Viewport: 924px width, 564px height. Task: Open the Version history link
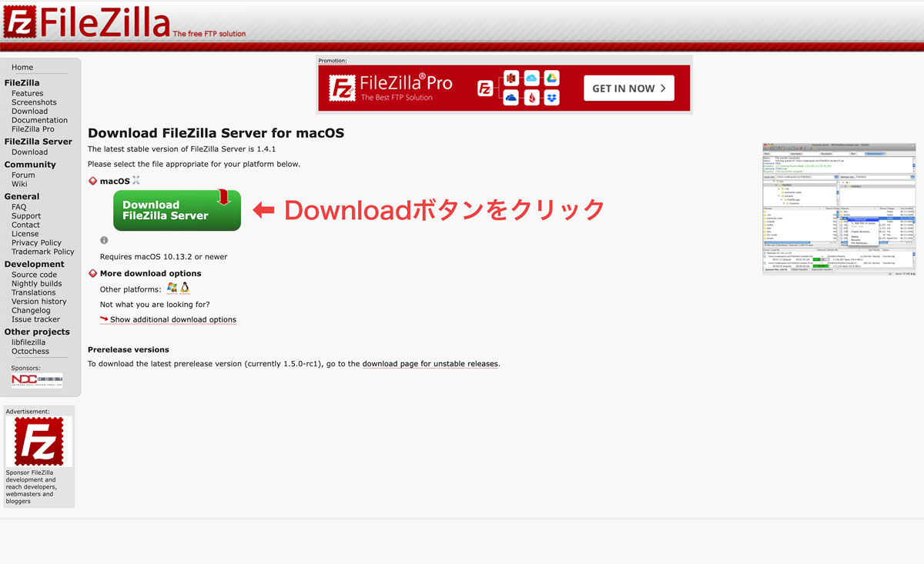coord(38,302)
